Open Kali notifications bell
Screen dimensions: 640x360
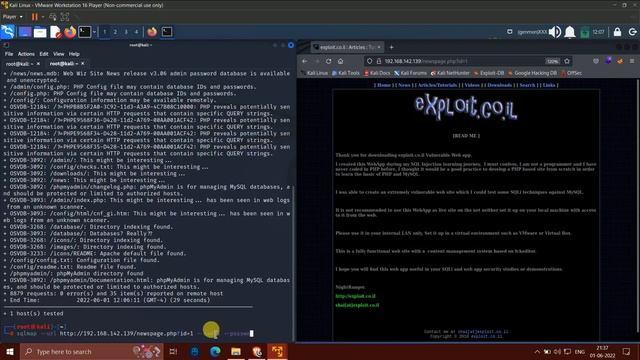pos(570,32)
